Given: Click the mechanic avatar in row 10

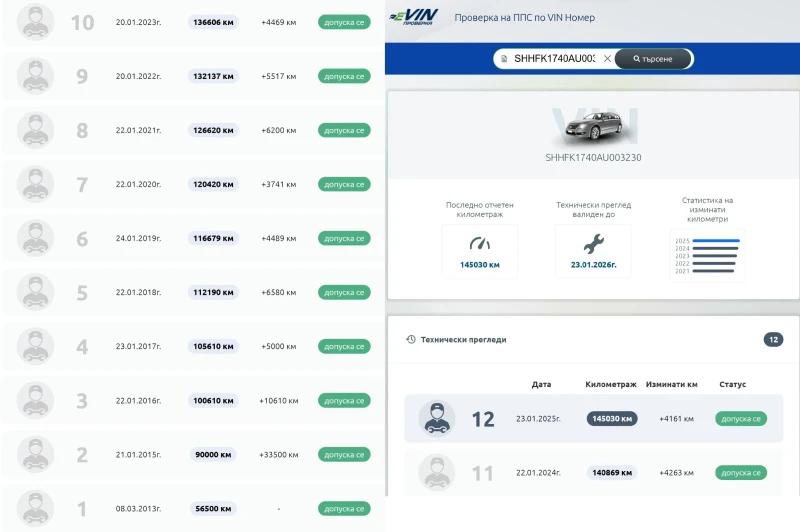Looking at the screenshot, I should point(35,22).
